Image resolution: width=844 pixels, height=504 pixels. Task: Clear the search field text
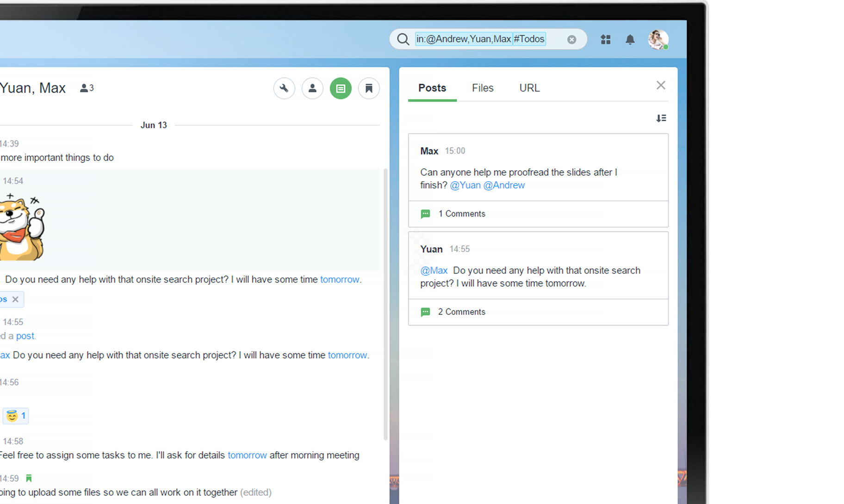pyautogui.click(x=571, y=40)
